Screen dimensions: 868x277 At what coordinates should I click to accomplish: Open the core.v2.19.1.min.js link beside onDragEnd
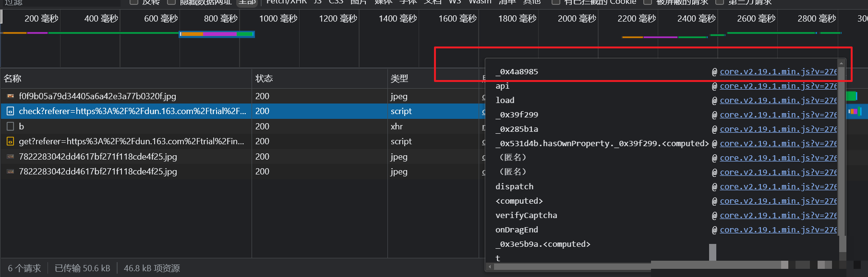coord(778,230)
